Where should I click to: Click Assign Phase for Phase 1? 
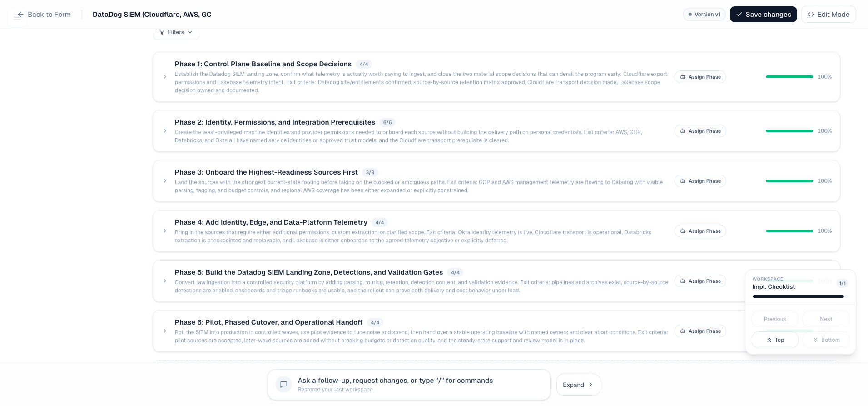click(x=700, y=77)
